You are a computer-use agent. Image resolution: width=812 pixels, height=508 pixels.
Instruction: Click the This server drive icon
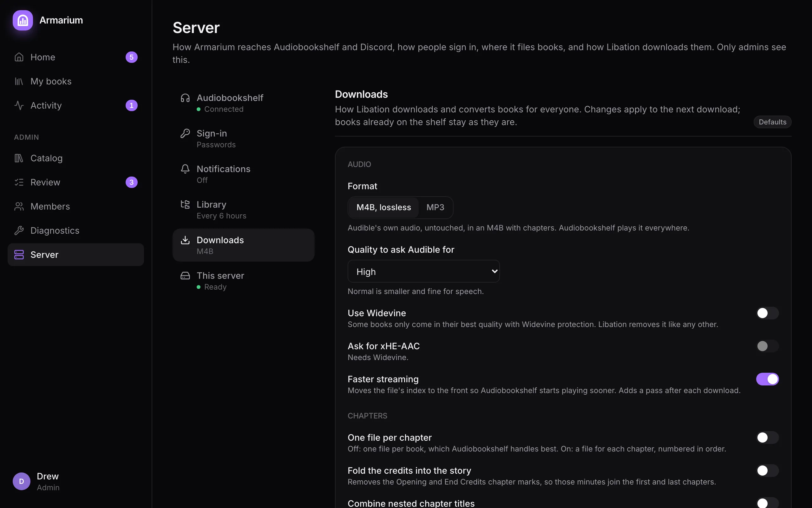pyautogui.click(x=185, y=276)
